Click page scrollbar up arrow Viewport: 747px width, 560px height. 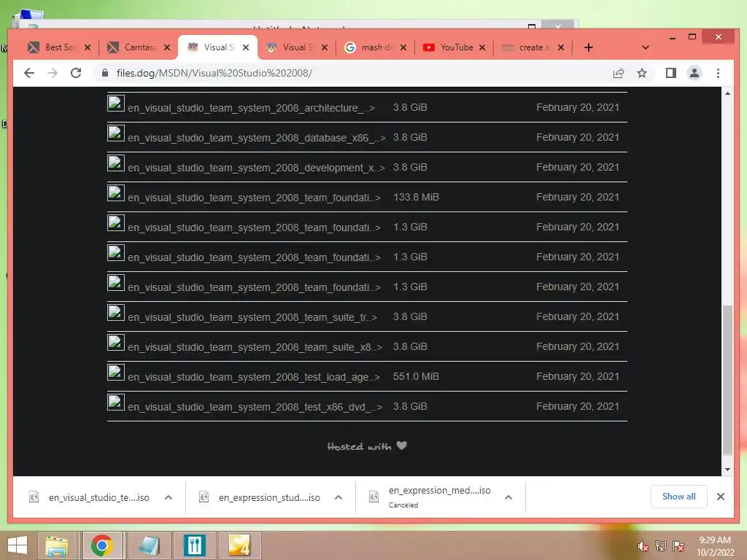[x=727, y=93]
